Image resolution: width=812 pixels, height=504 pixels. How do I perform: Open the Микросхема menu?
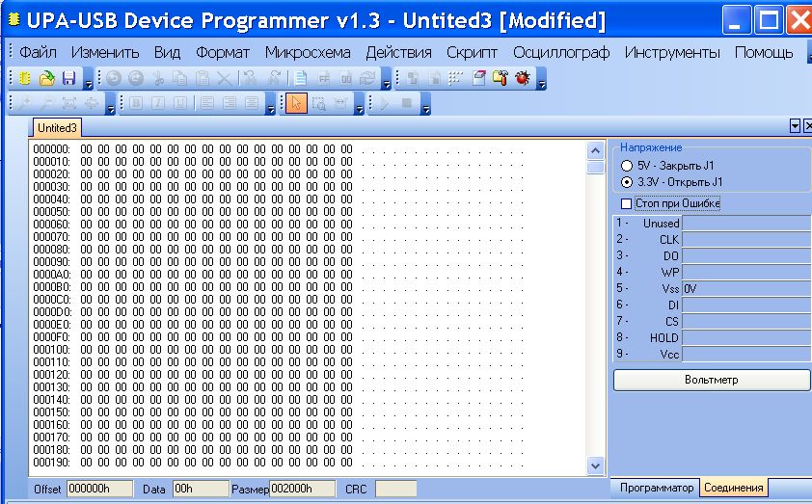pyautogui.click(x=308, y=52)
